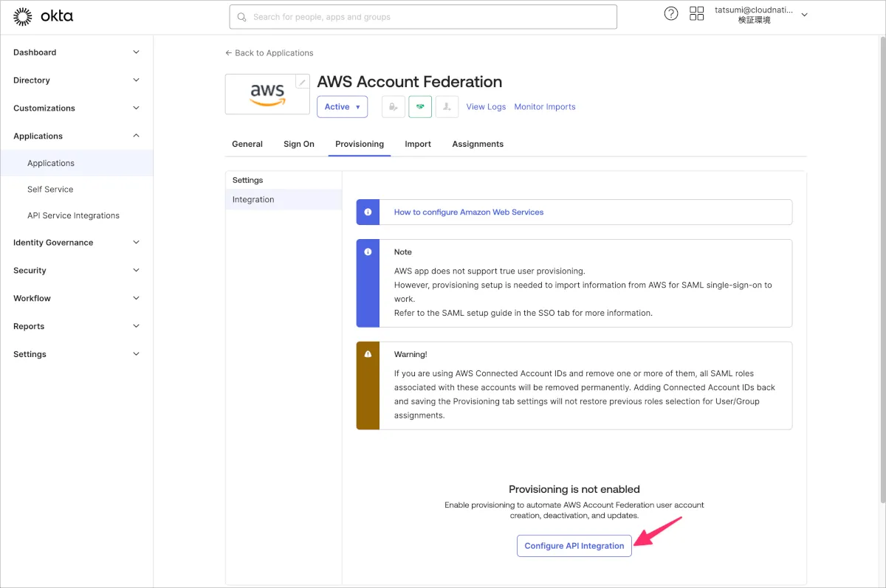This screenshot has height=588, width=886.
Task: Click the edit pencil on AWS logo
Action: [302, 82]
